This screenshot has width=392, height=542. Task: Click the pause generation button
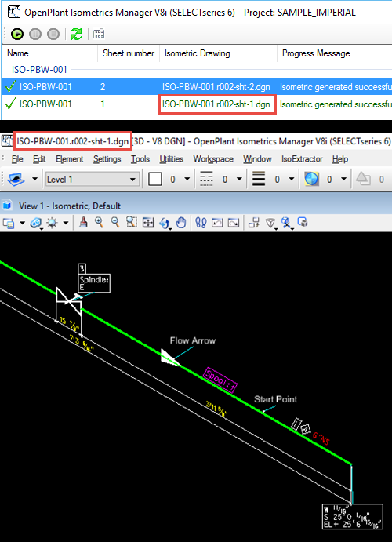pos(35,34)
